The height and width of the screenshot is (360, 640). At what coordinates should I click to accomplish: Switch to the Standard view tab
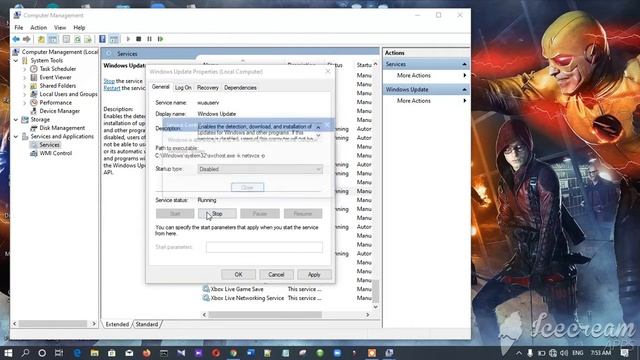pyautogui.click(x=147, y=324)
